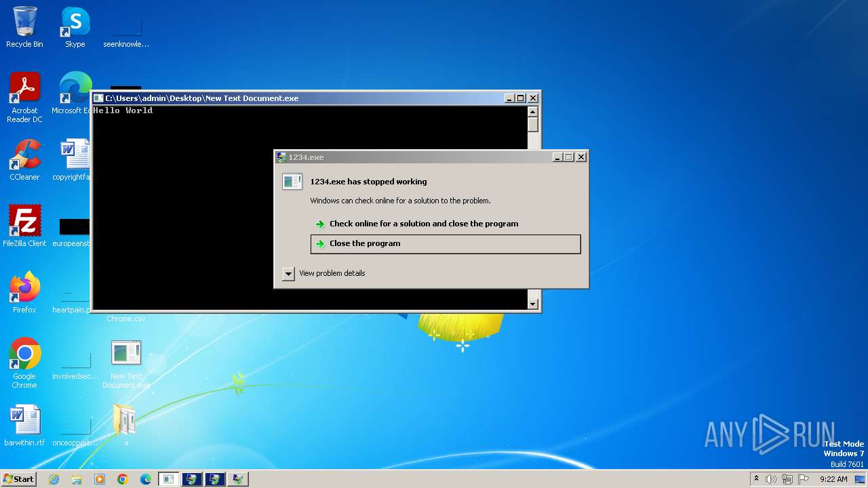
Task: Choose Close the program
Action: click(x=446, y=244)
